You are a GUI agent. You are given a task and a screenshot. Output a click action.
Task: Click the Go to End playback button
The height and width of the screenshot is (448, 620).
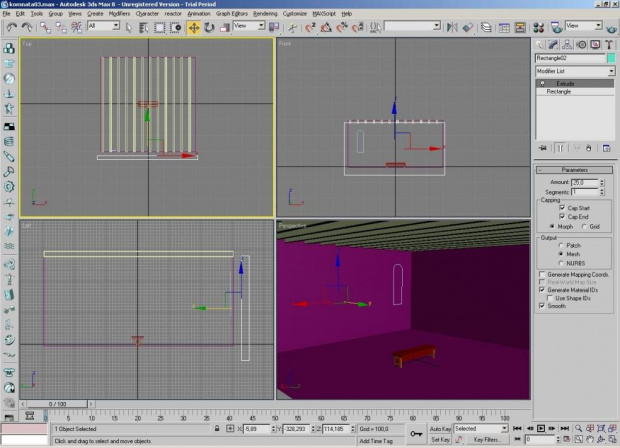(x=565, y=428)
